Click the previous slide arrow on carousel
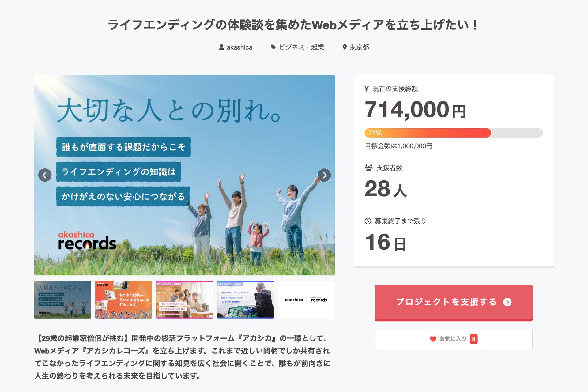Viewport: 588px width, 392px height. pyautogui.click(x=45, y=175)
